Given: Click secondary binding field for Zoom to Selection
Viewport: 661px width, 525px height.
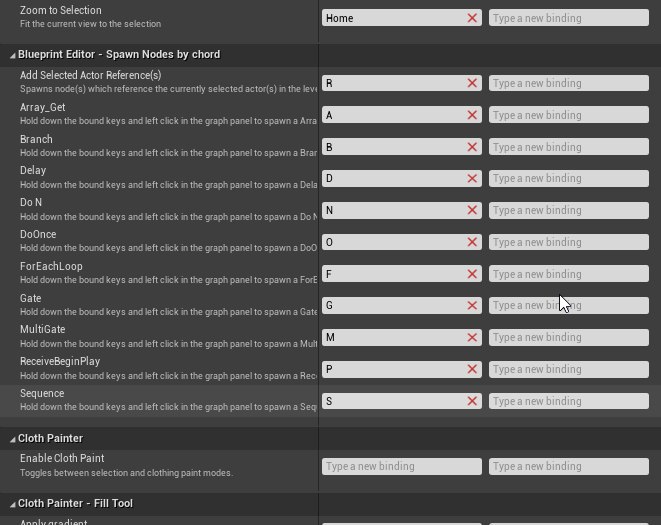Looking at the screenshot, I should coord(569,18).
